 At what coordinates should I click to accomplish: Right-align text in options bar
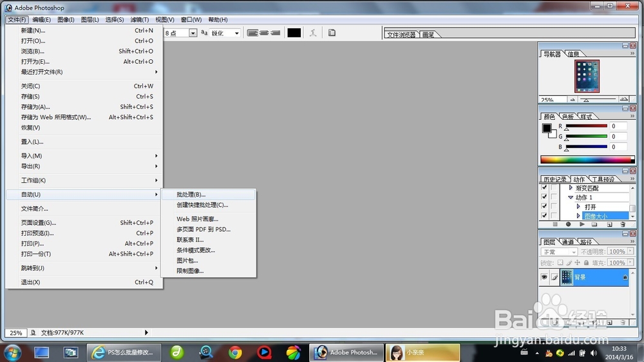(x=275, y=33)
